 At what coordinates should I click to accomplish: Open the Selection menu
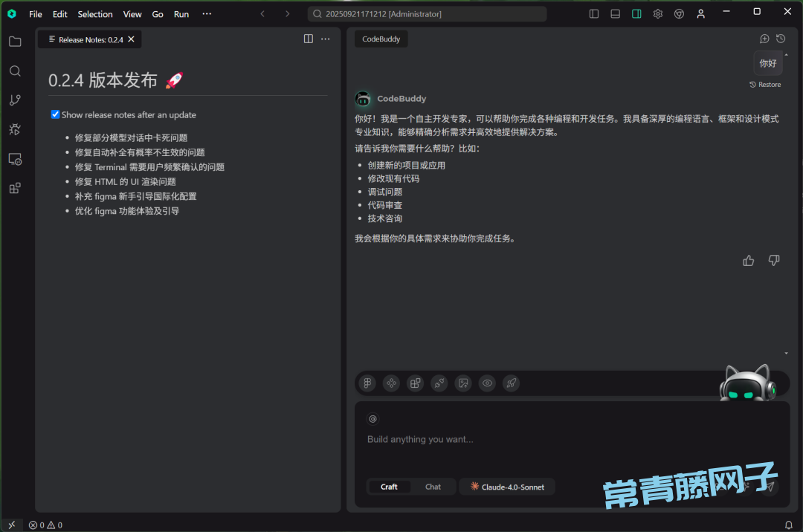tap(95, 14)
